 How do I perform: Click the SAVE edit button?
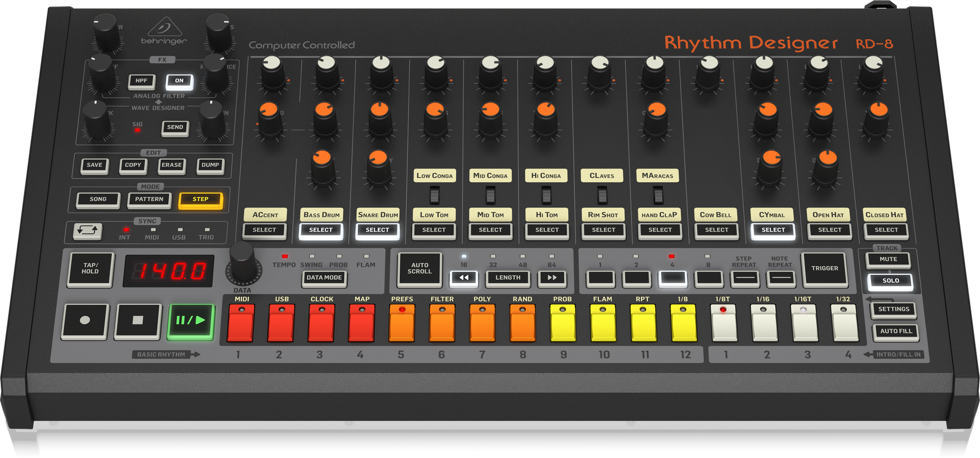(x=95, y=166)
